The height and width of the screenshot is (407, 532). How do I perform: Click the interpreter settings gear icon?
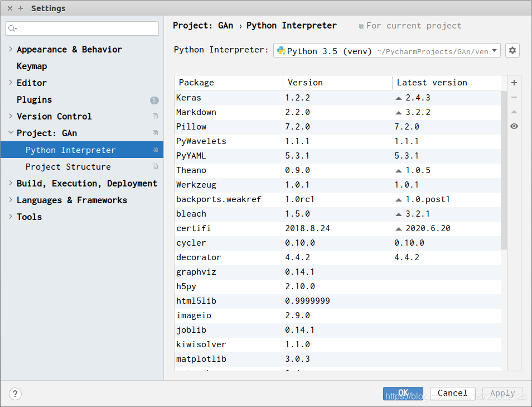click(512, 51)
